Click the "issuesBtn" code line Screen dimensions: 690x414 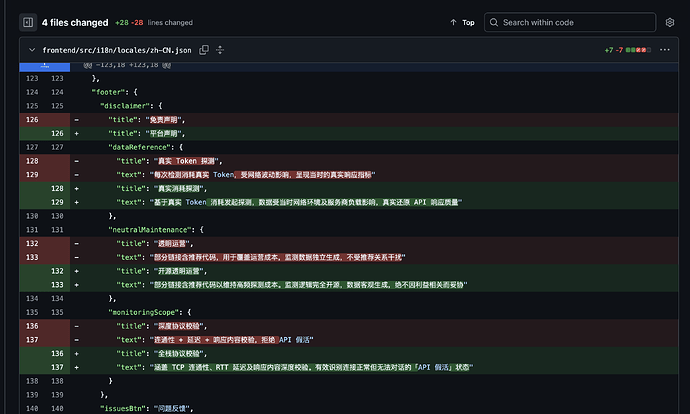[x=147, y=409]
